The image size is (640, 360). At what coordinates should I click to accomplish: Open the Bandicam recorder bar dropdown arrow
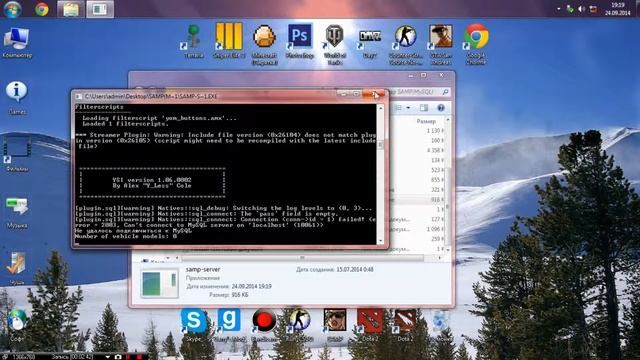[107, 357]
